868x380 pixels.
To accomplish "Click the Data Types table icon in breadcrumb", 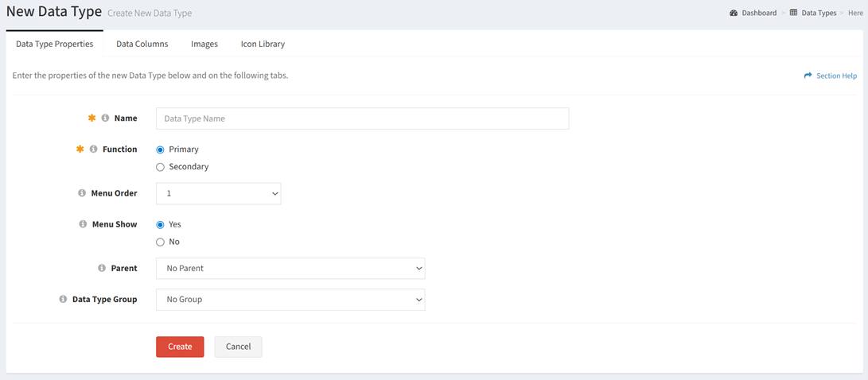I will click(794, 13).
